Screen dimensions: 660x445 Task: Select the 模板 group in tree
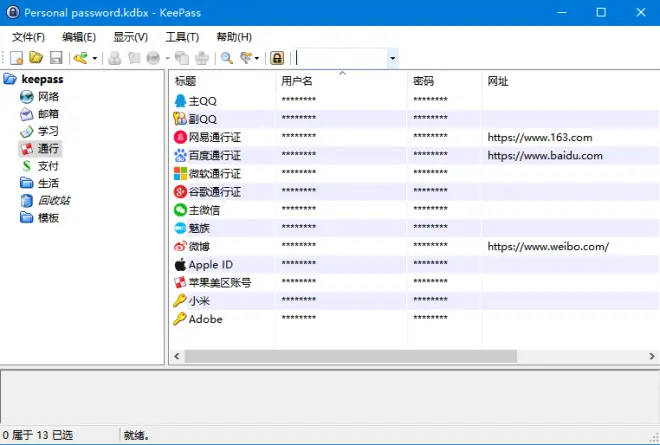tap(48, 218)
